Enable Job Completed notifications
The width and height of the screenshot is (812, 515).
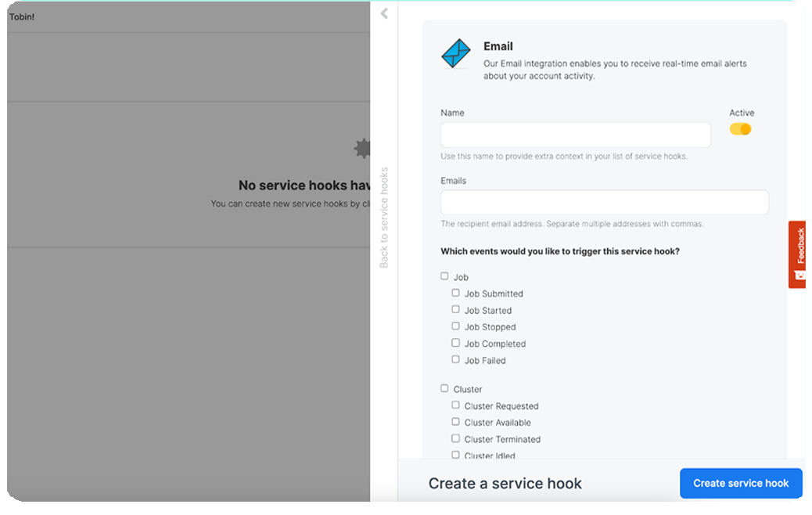click(x=456, y=343)
